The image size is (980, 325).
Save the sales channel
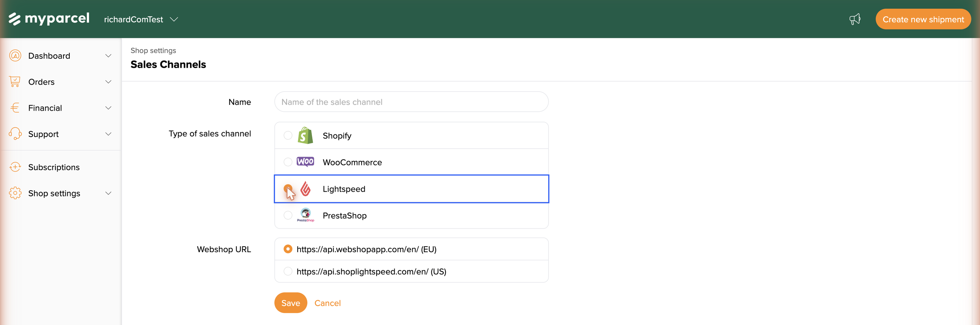click(x=291, y=303)
